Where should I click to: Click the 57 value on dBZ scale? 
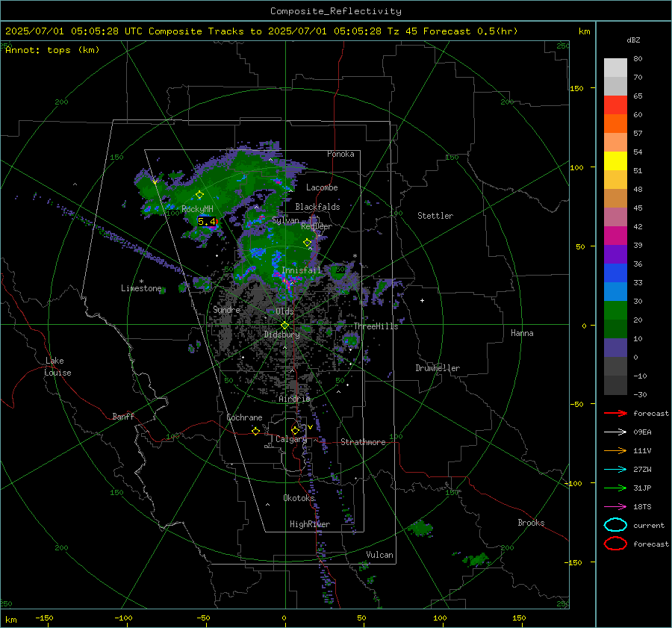638,134
